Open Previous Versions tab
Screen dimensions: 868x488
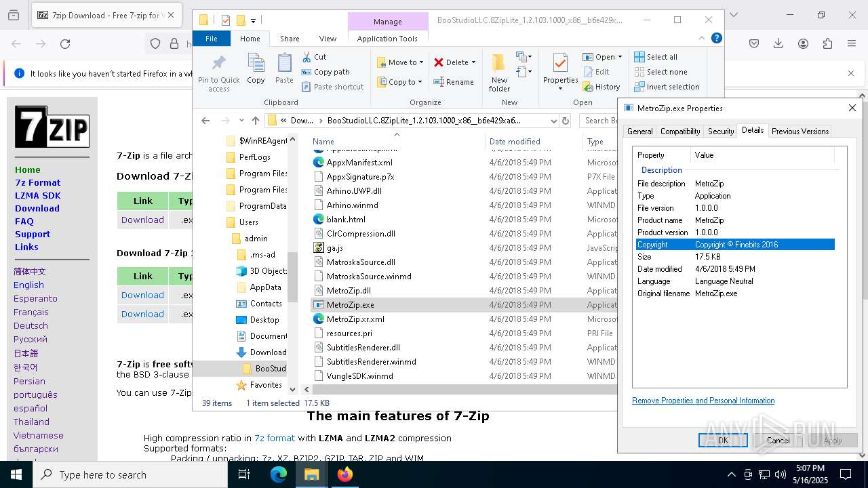[800, 131]
